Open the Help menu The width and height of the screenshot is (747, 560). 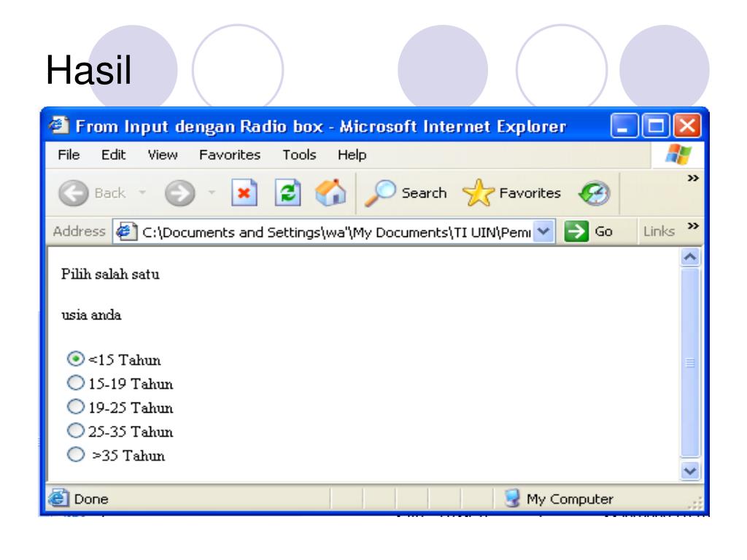[x=352, y=155]
